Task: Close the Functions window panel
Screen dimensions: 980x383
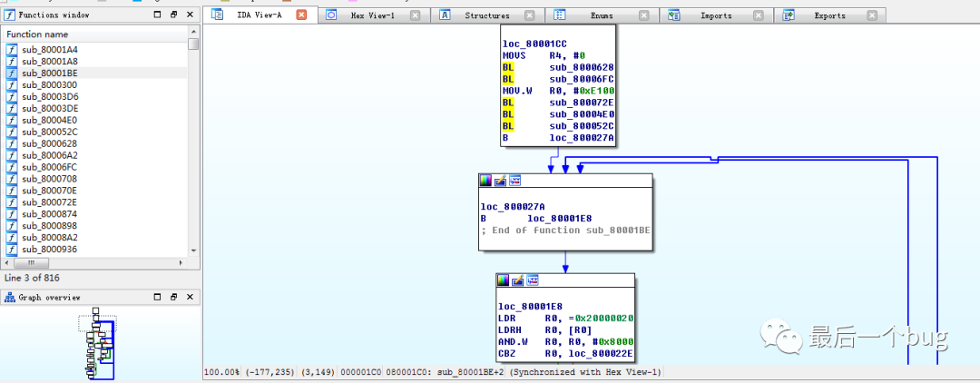Action: (190, 15)
